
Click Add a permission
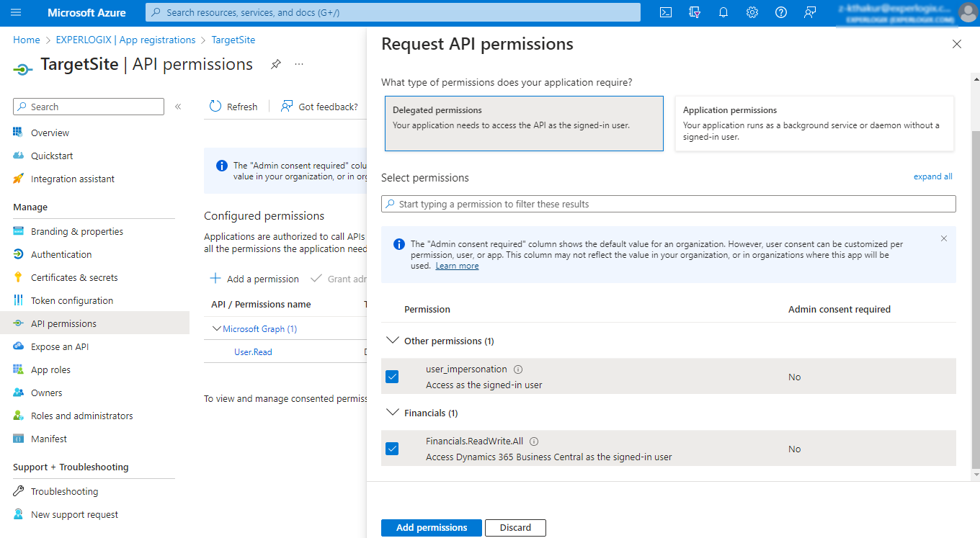[x=254, y=279]
